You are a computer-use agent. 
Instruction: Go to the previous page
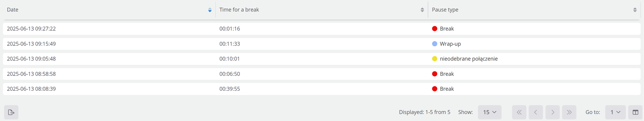coord(536,112)
